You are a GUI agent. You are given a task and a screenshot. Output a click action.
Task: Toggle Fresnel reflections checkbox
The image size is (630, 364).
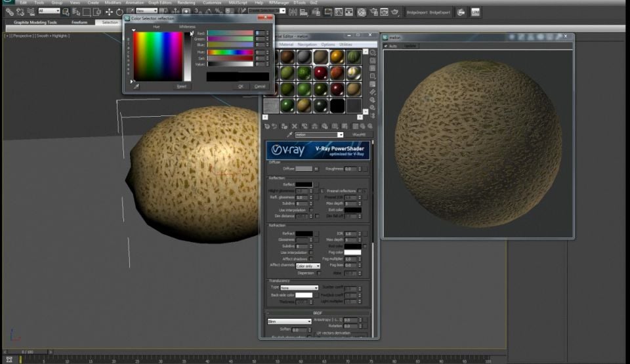[360, 191]
